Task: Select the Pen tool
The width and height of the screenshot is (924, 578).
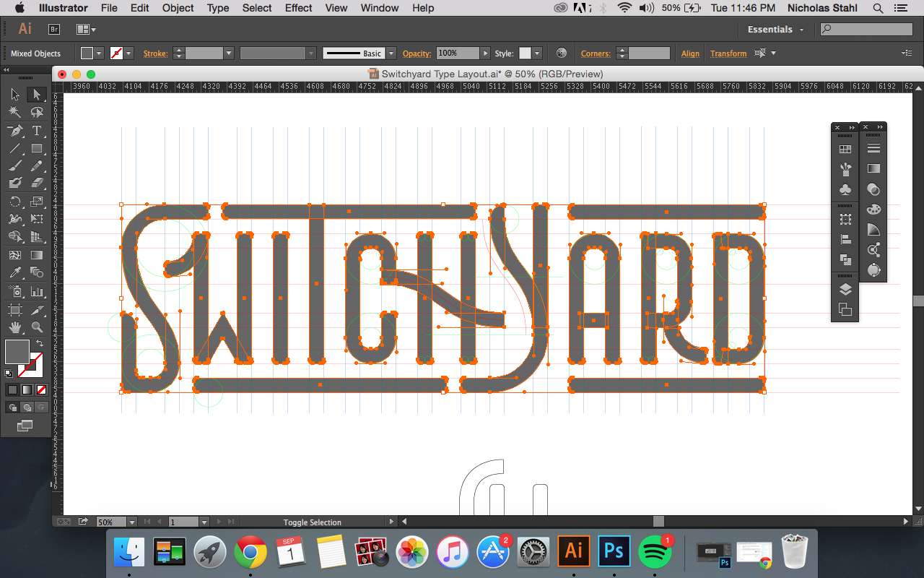Action: 15,131
